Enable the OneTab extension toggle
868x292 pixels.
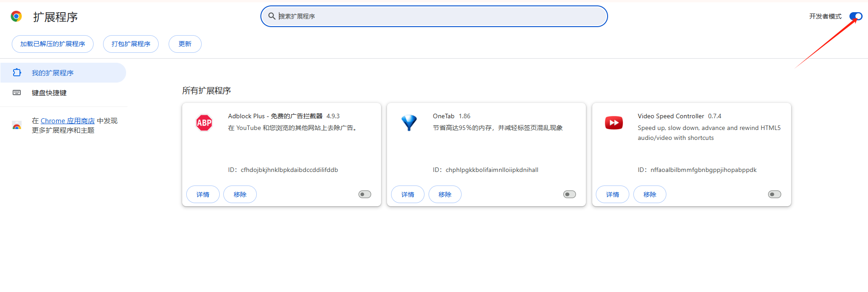tap(570, 195)
